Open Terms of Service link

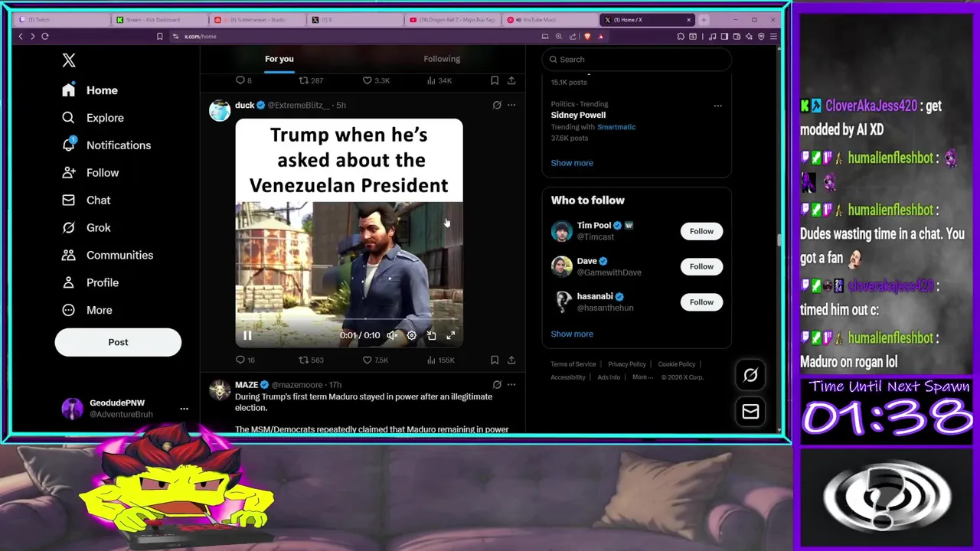[x=573, y=364]
